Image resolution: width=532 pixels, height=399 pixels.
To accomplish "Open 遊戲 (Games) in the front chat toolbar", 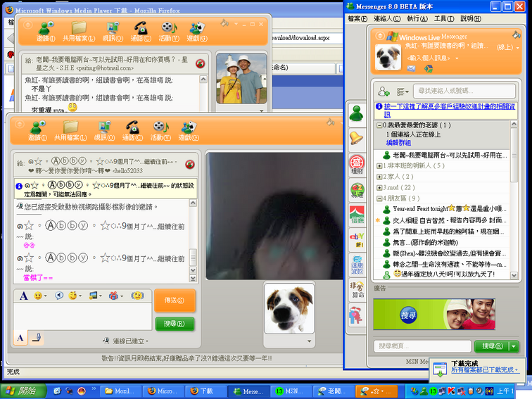I will point(188,131).
